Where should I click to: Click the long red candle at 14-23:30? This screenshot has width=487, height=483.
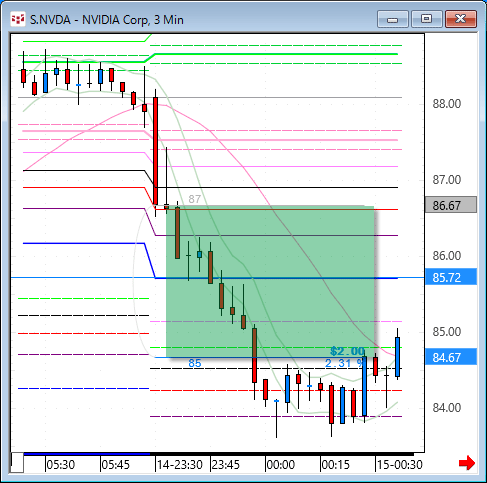[155, 151]
